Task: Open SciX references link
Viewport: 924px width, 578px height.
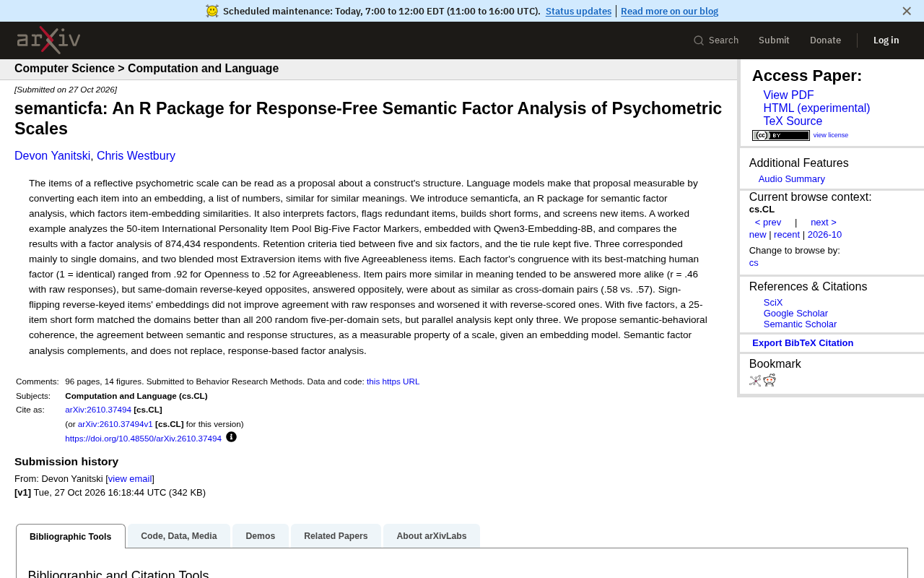Action: [773, 303]
